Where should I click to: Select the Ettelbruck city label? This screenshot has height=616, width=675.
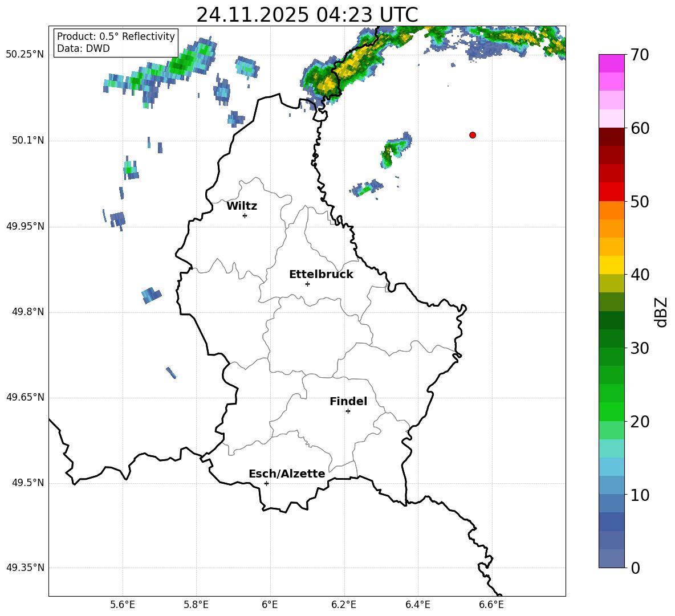point(321,275)
